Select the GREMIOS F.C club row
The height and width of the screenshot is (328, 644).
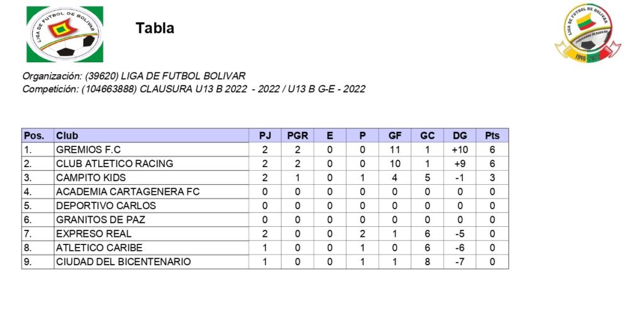click(88, 150)
